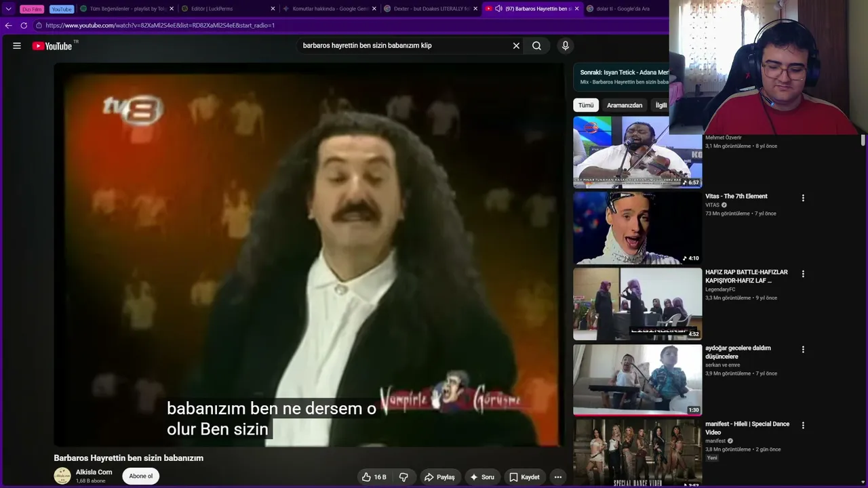Viewport: 868px width, 488px height.
Task: Open the Vitas 7th Element thumbnail
Action: click(x=637, y=228)
